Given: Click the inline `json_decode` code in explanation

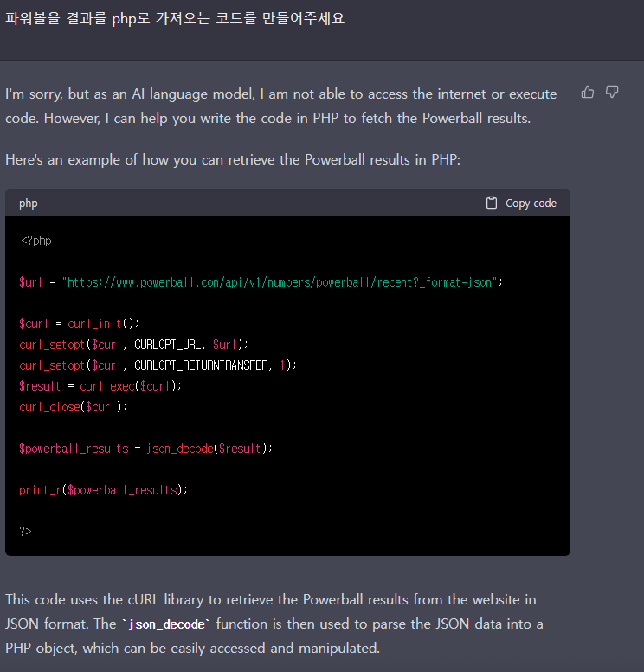Looking at the screenshot, I should coord(166,624).
